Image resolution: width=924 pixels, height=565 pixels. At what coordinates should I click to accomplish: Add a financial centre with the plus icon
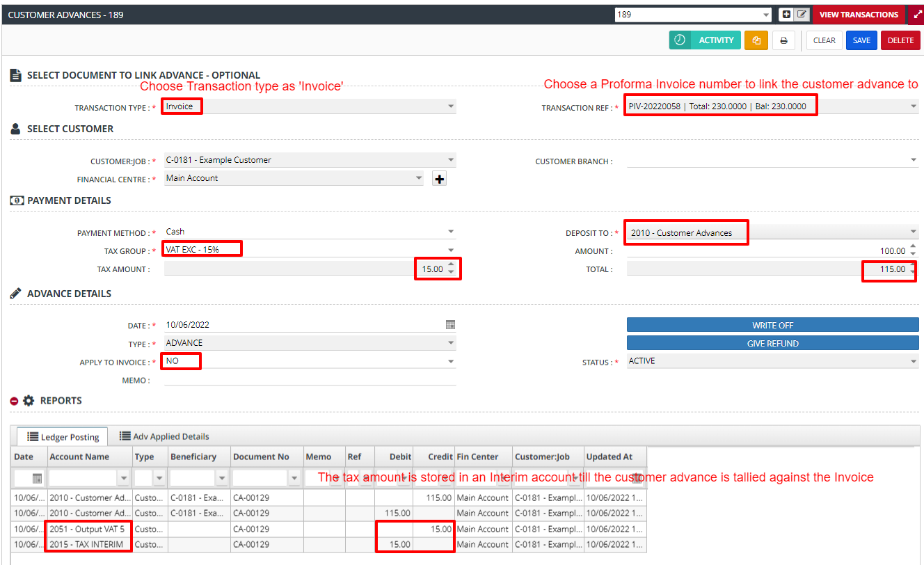pos(439,180)
